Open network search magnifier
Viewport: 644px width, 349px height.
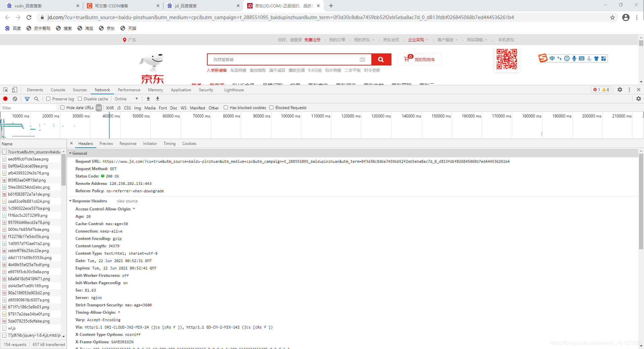36,99
